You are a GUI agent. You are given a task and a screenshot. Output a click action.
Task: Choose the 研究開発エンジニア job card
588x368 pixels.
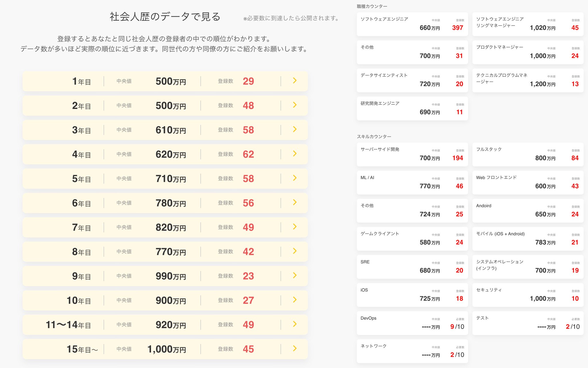coord(412,109)
